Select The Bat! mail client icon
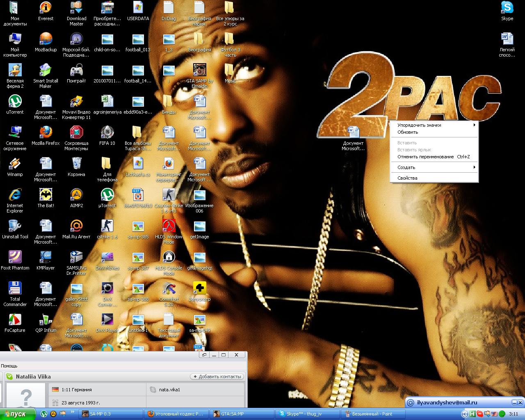Viewport: 525px width, 420px height. (46, 198)
